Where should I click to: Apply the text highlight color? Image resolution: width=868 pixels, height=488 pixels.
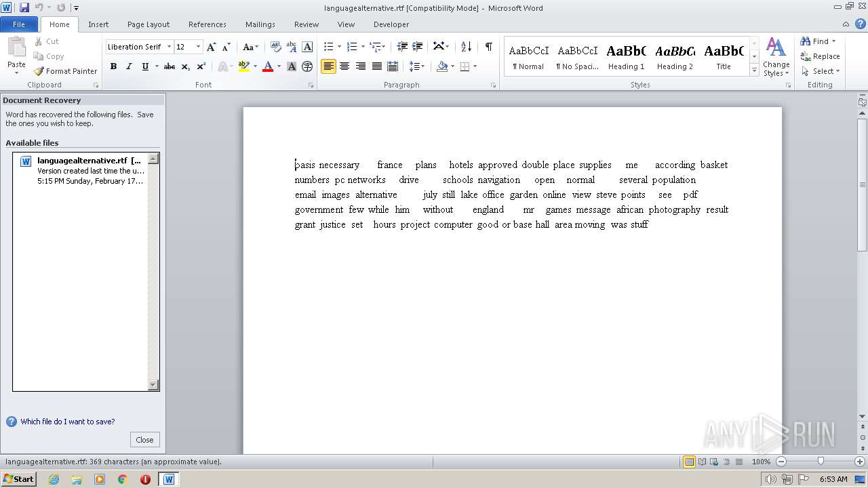coord(244,66)
